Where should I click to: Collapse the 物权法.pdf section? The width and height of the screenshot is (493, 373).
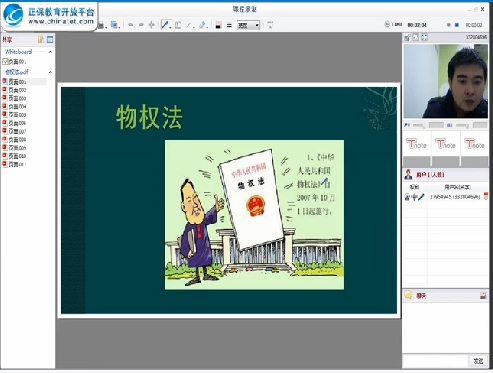(50, 72)
